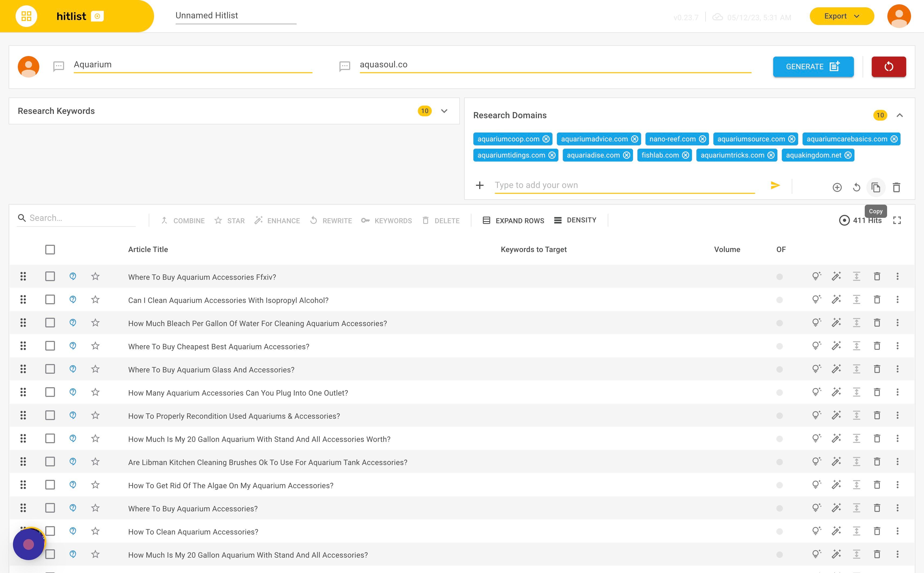Refresh the research domains suggestions

point(856,187)
